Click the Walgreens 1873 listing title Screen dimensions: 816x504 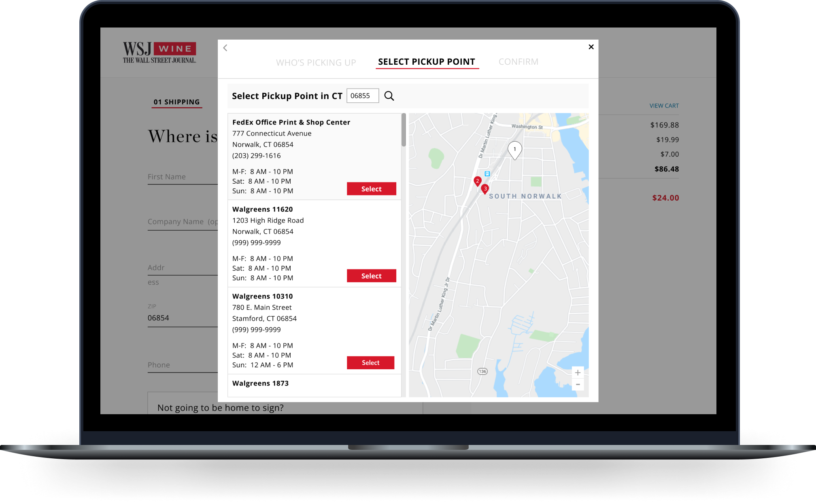[261, 383]
